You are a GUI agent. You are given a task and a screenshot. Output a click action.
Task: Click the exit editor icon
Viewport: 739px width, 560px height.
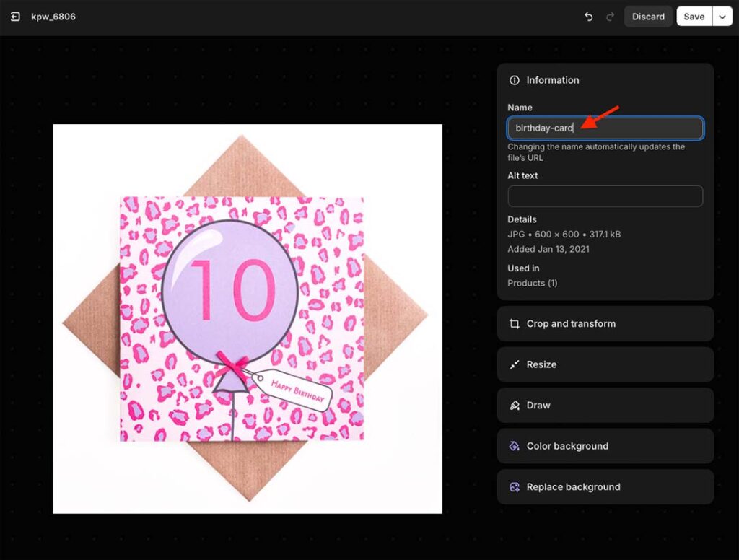point(15,17)
